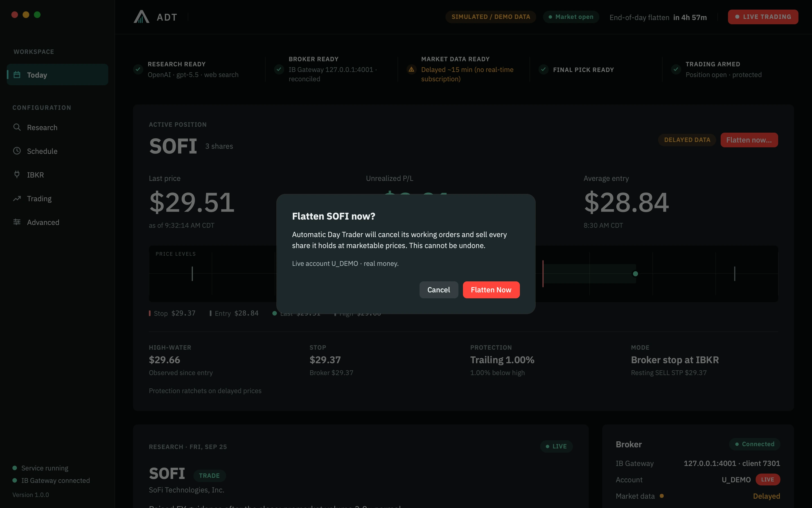Click the plug icon beside IBKR
This screenshot has width=812, height=508.
point(17,174)
